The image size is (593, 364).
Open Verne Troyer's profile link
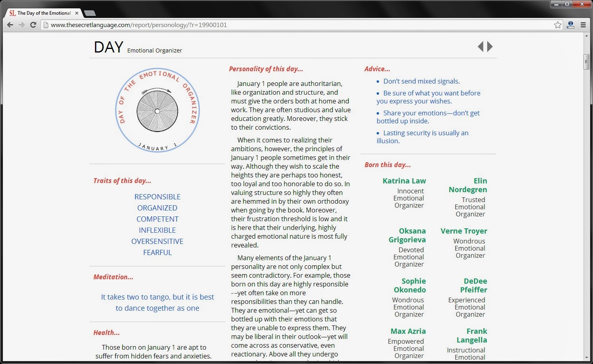[464, 231]
